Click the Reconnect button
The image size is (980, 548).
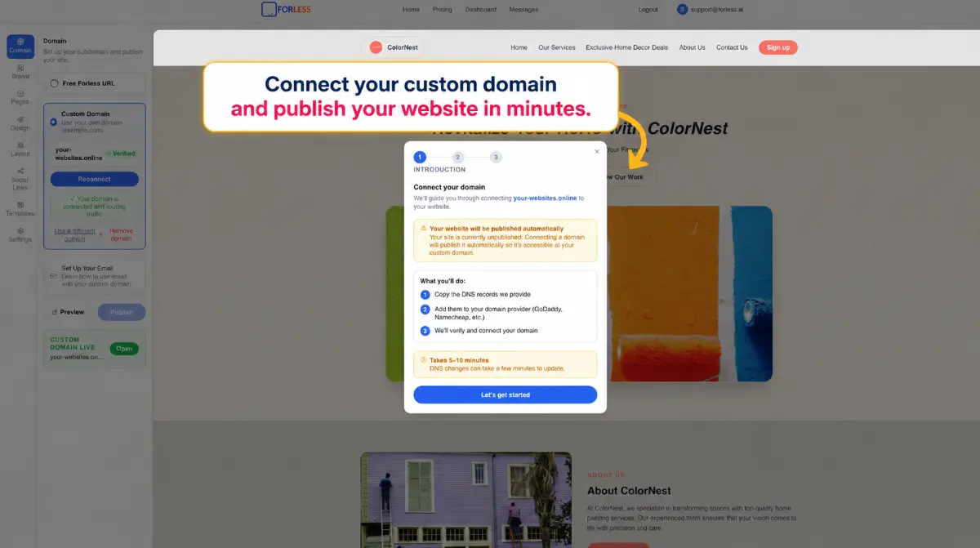point(95,179)
